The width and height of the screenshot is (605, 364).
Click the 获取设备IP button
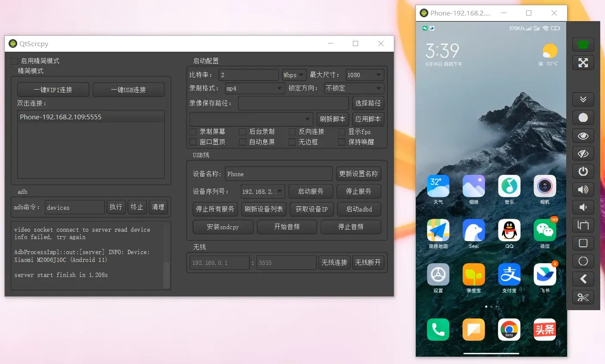pos(312,209)
